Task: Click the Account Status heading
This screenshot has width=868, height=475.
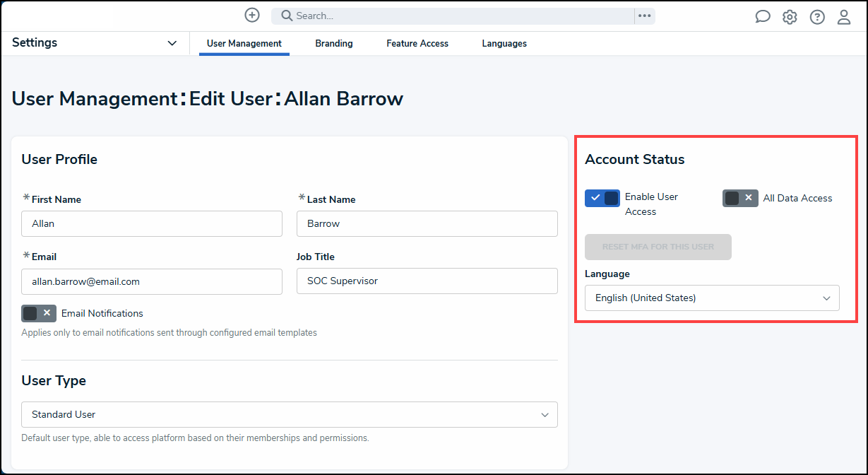Action: (635, 160)
